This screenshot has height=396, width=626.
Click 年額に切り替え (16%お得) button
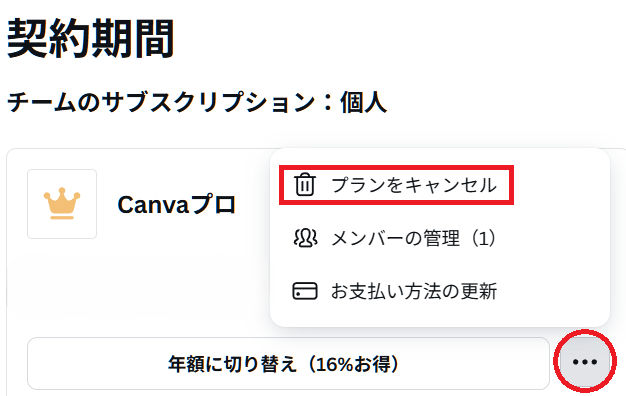pos(288,363)
